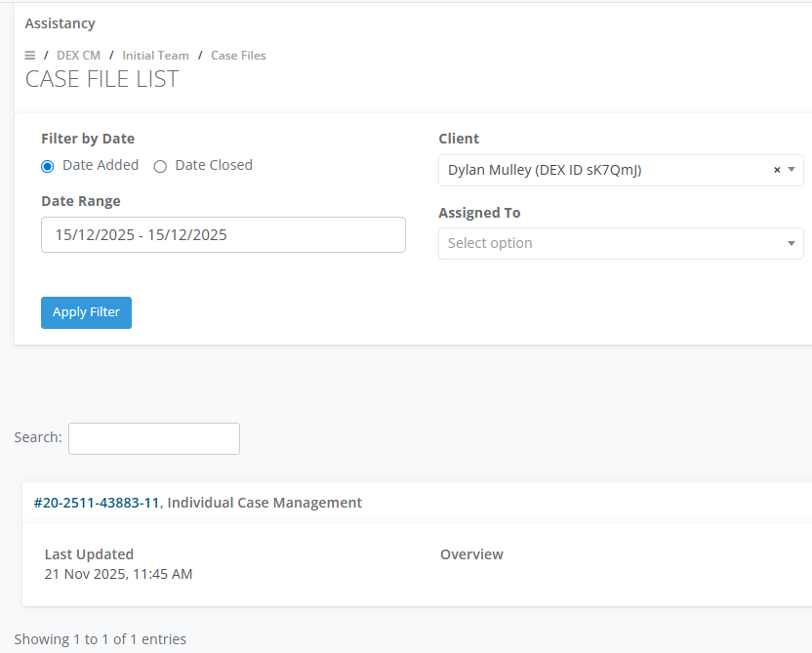This screenshot has height=653, width=812.
Task: Go to DEX CM breadcrumb
Action: [78, 56]
